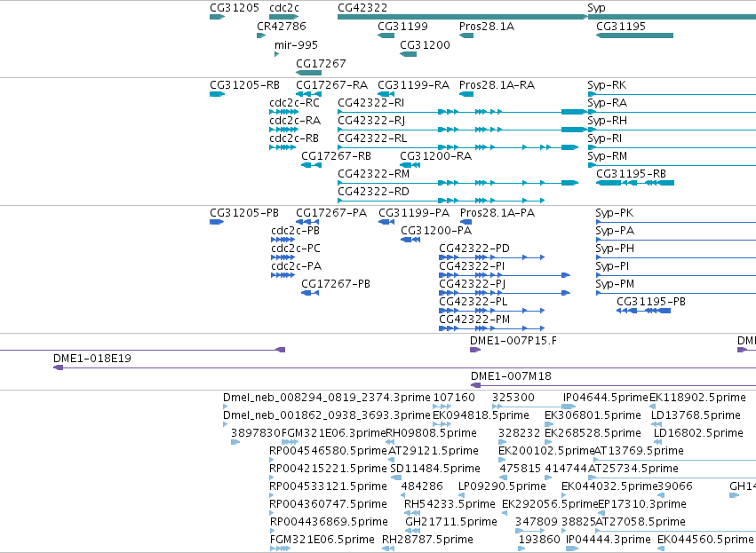
Task: Select the CG31205 gene label
Action: pos(235,8)
